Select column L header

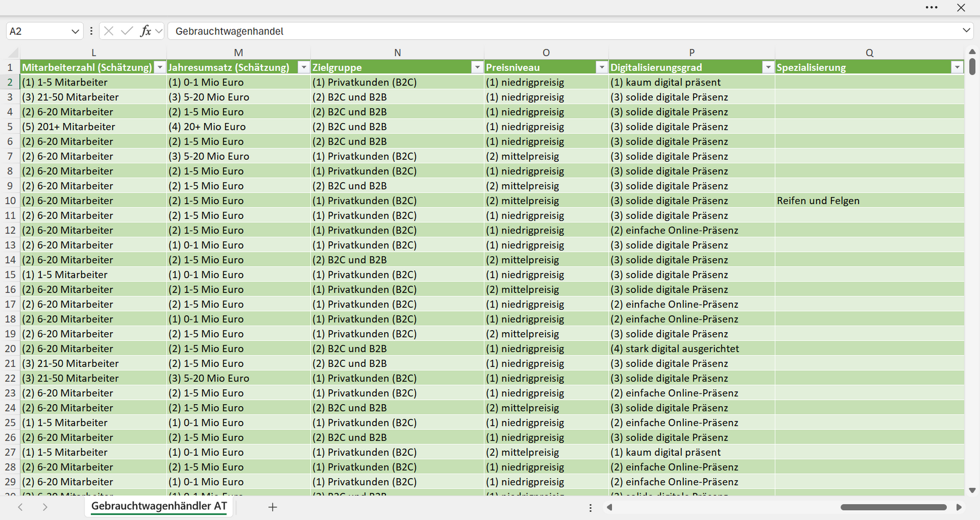[94, 53]
